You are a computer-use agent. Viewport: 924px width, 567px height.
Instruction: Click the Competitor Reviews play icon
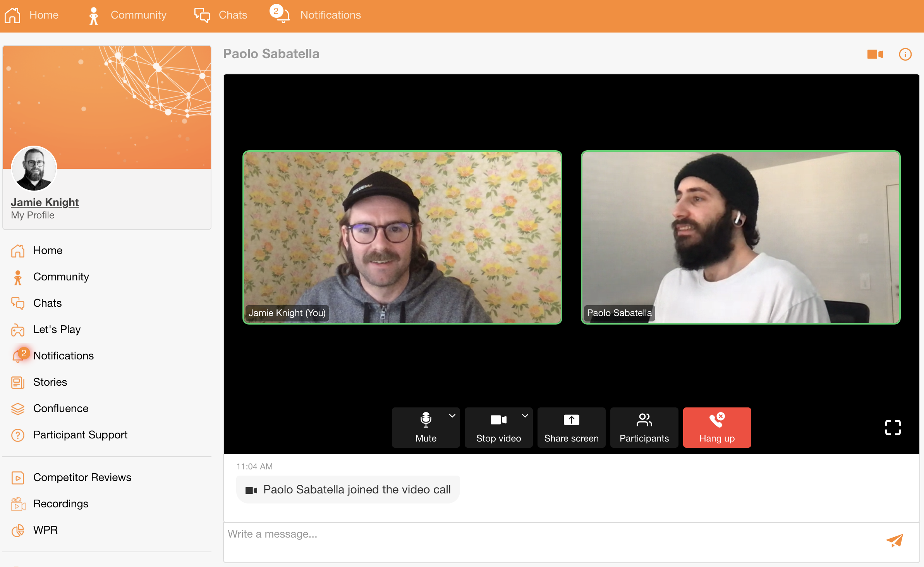pyautogui.click(x=18, y=478)
